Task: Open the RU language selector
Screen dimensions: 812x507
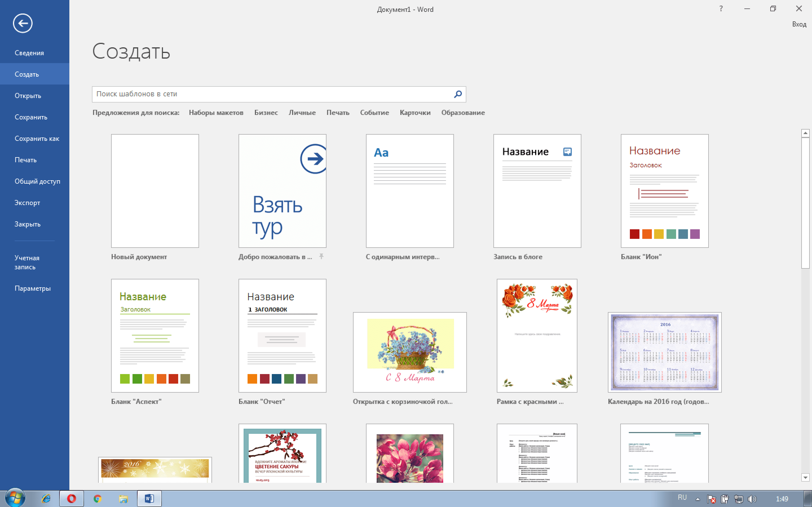Action: point(683,498)
